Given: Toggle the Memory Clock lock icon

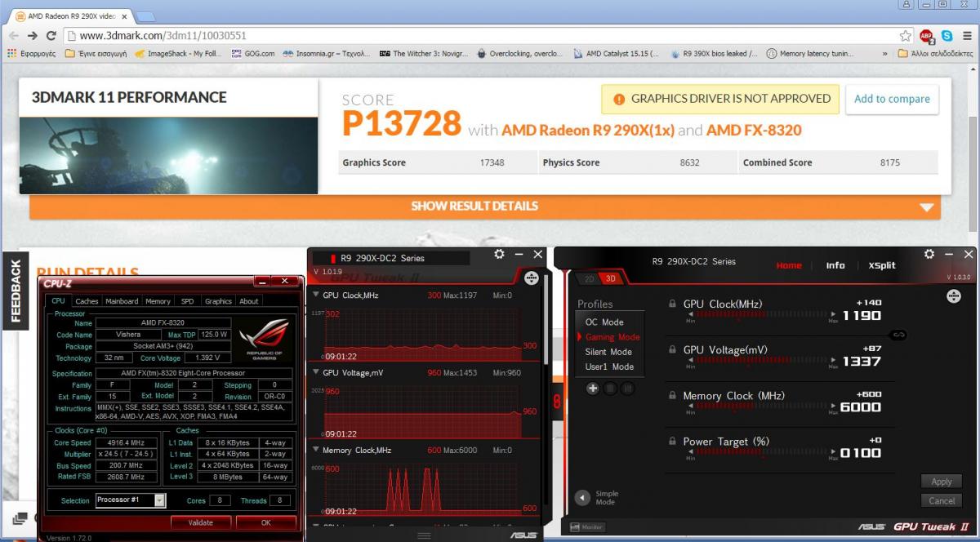Looking at the screenshot, I should [672, 395].
